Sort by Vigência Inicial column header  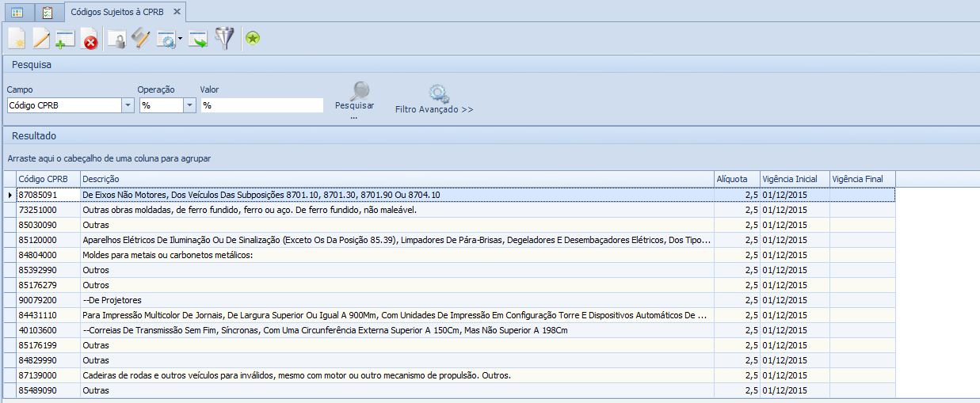pyautogui.click(x=795, y=179)
